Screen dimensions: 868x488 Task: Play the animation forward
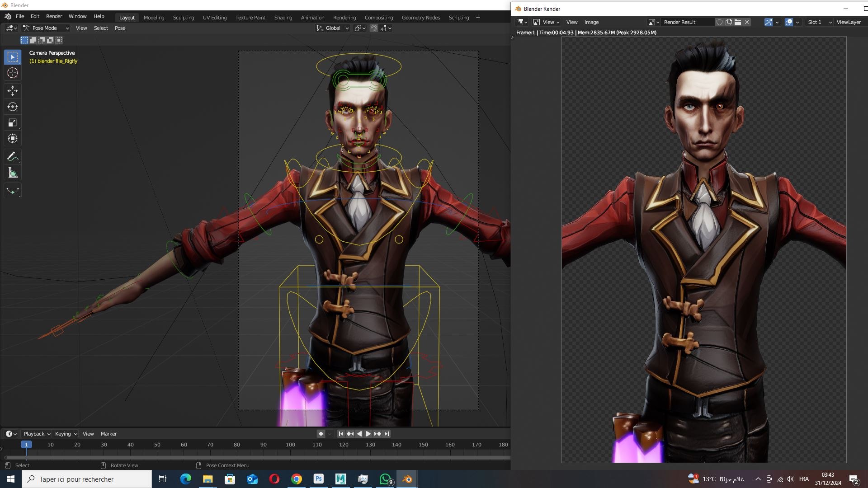368,434
